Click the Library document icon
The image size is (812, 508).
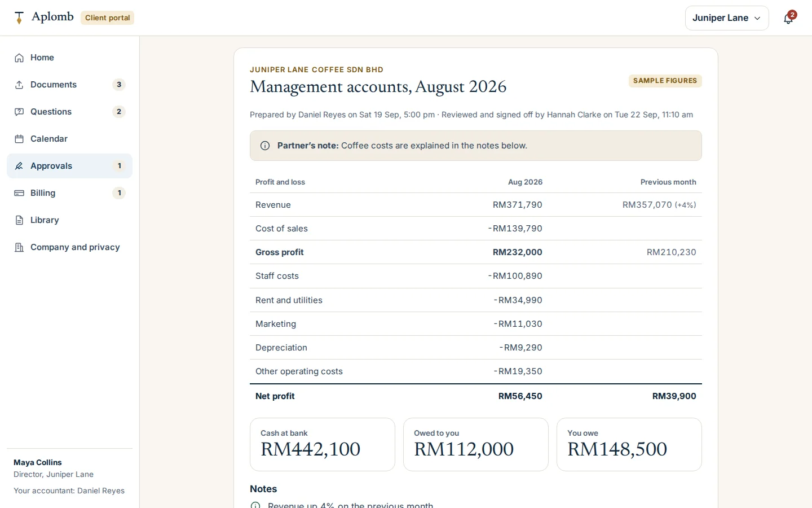[x=19, y=220]
